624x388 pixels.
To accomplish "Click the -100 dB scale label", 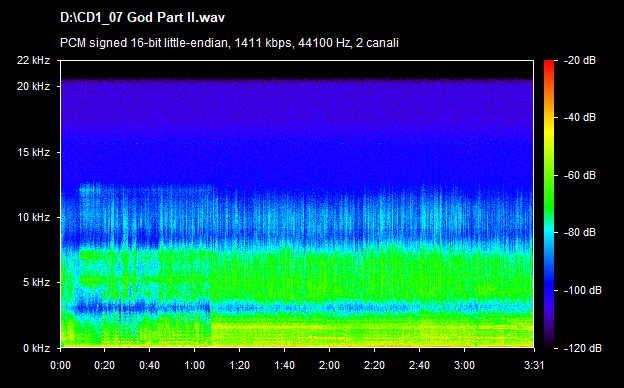I will 583,291.
